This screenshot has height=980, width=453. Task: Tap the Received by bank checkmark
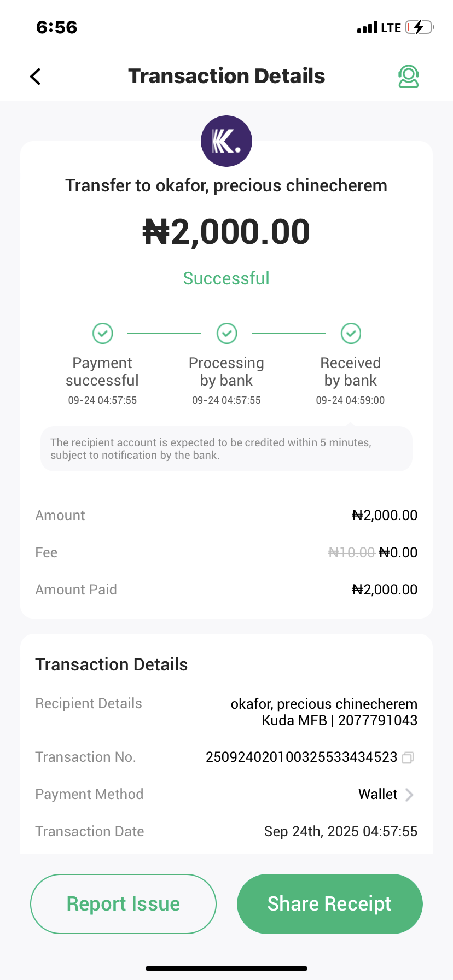pyautogui.click(x=351, y=333)
